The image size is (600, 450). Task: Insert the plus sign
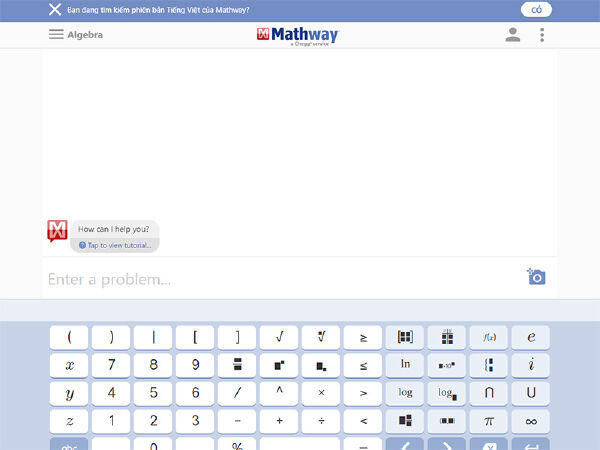tap(279, 421)
